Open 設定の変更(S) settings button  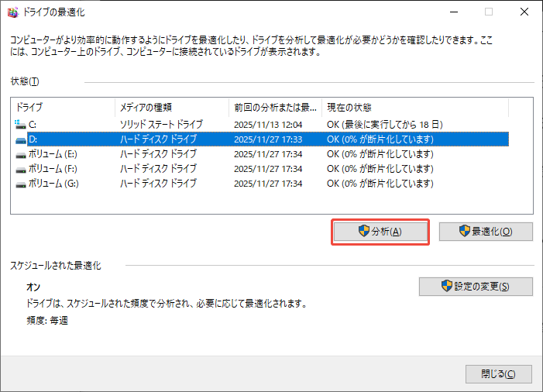[476, 287]
